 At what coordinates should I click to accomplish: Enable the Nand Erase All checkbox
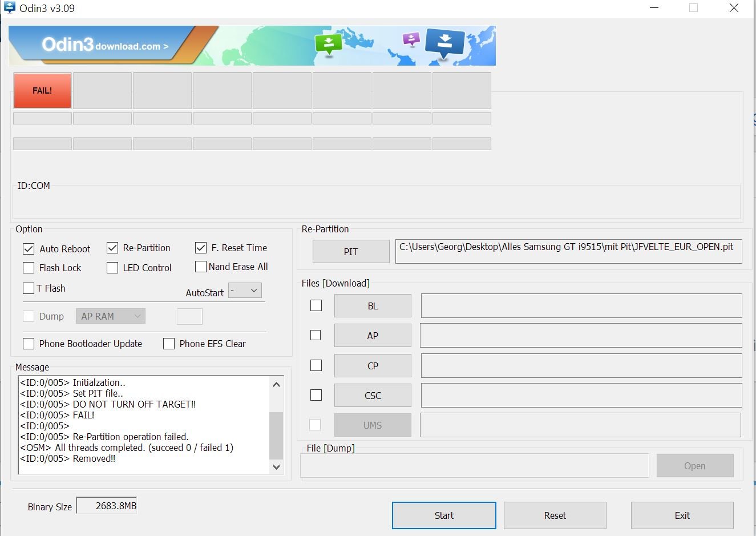click(x=201, y=267)
